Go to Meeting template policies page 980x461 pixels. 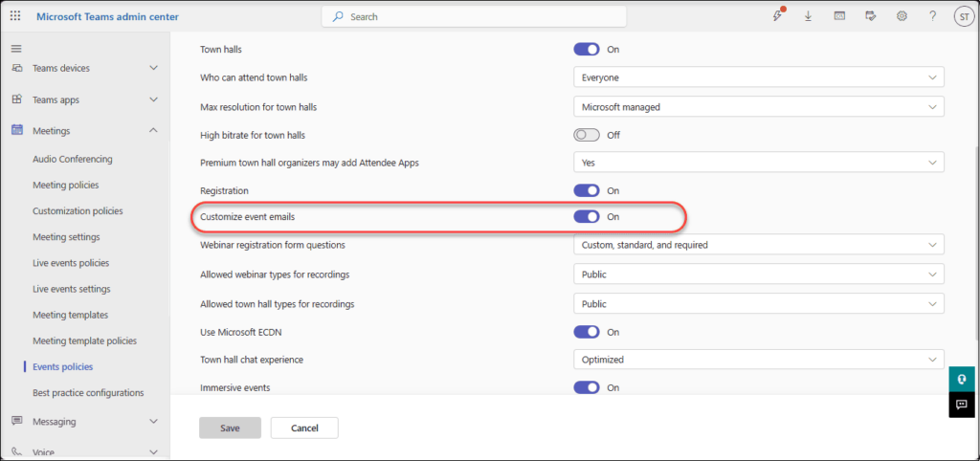pyautogui.click(x=84, y=341)
